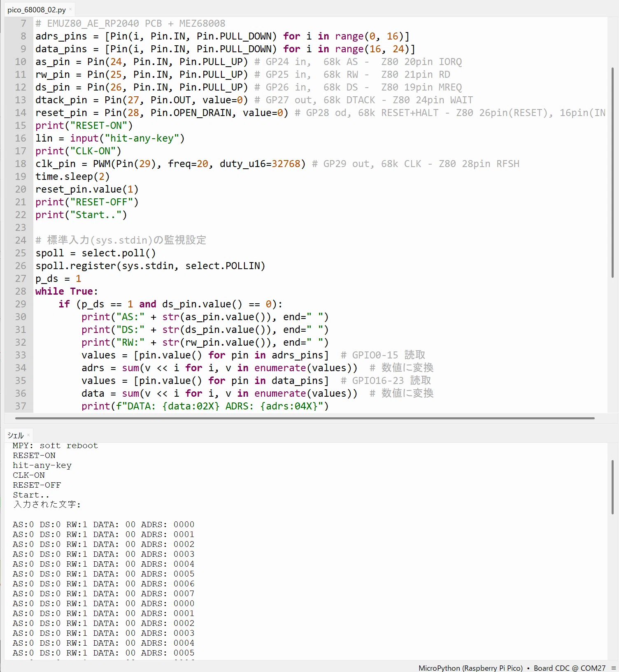Viewport: 619px width, 672px height.
Task: Click the shell row ending ADRS: 0006
Action: (103, 584)
